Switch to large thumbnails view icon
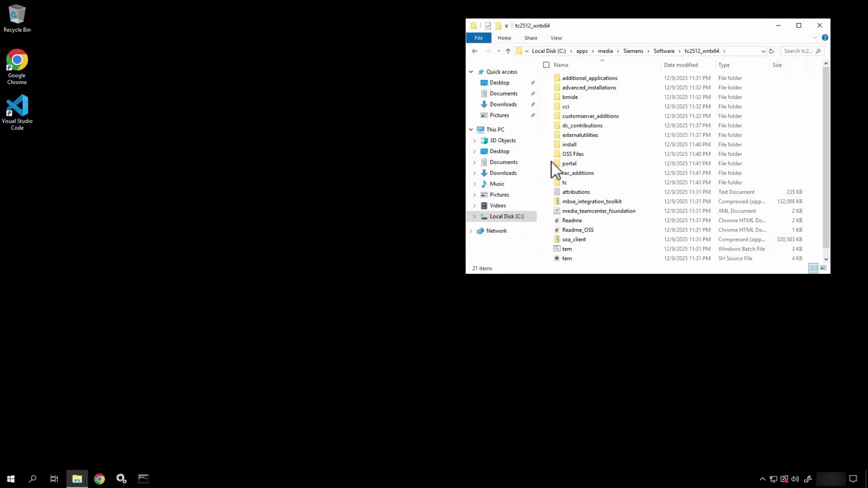Screen dimensions: 868x488 pos(823,268)
